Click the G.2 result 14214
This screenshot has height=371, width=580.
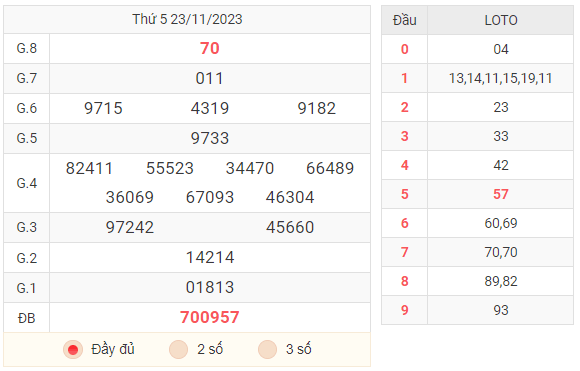pyautogui.click(x=210, y=257)
